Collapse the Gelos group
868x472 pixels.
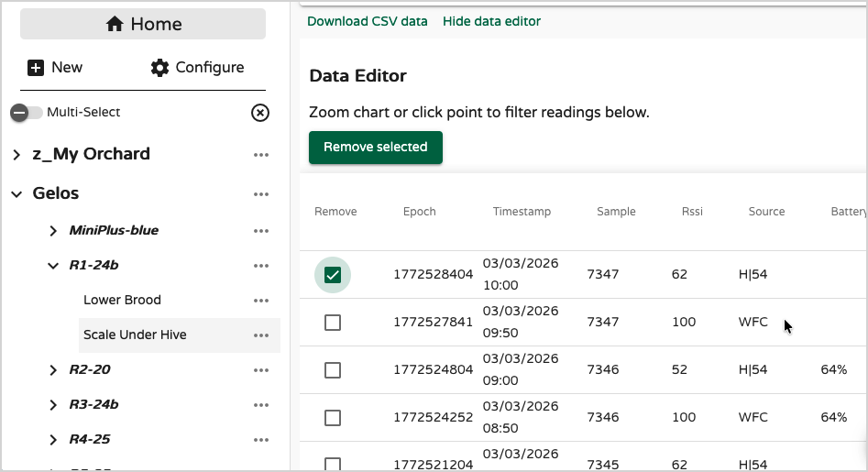[x=16, y=194]
